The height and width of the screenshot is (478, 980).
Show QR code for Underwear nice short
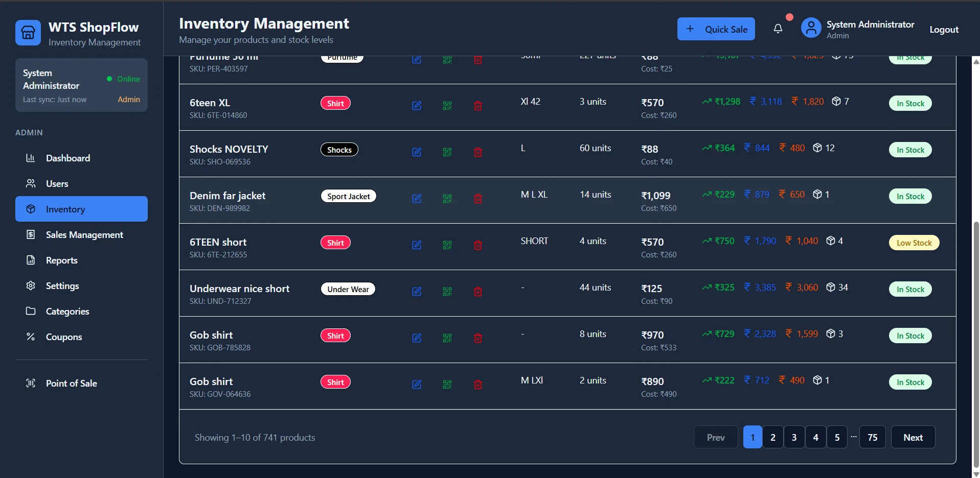[447, 292]
